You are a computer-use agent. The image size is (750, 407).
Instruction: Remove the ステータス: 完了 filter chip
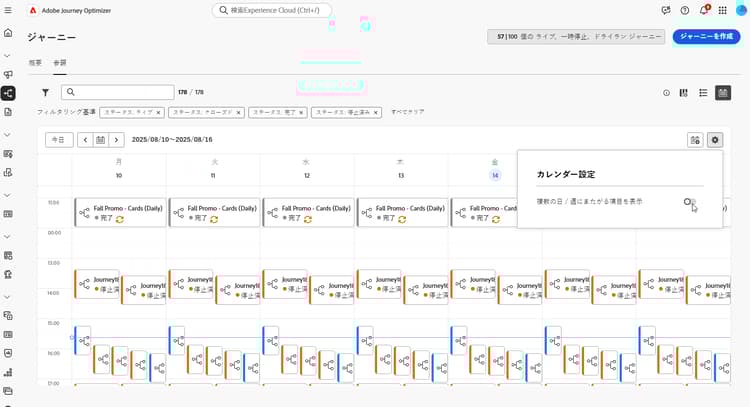point(301,112)
